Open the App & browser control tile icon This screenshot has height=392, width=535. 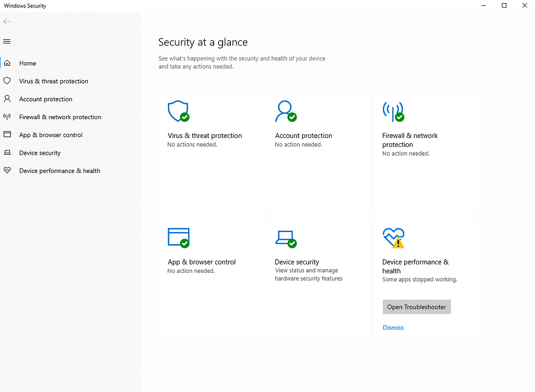click(178, 237)
